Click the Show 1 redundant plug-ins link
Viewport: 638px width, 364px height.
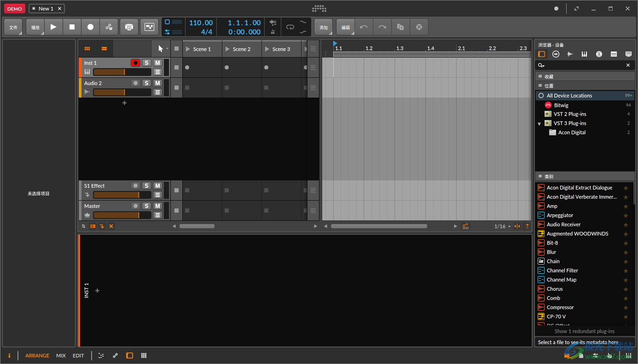tap(585, 331)
